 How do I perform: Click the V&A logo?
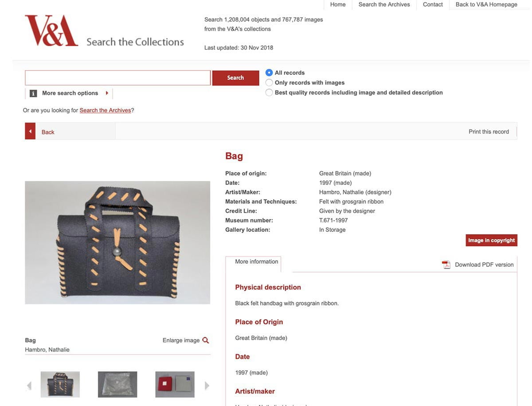(51, 31)
